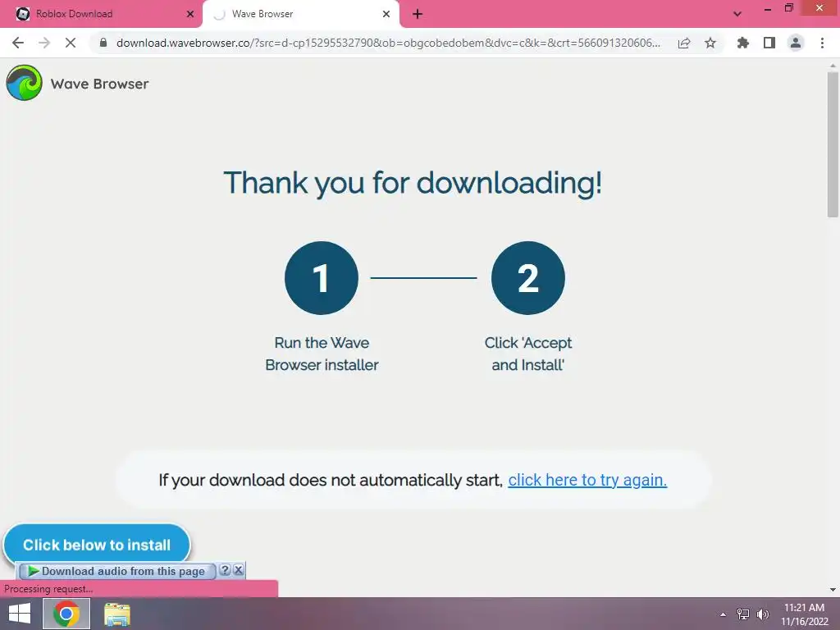Click the 'Click below to install' button

pos(97,545)
